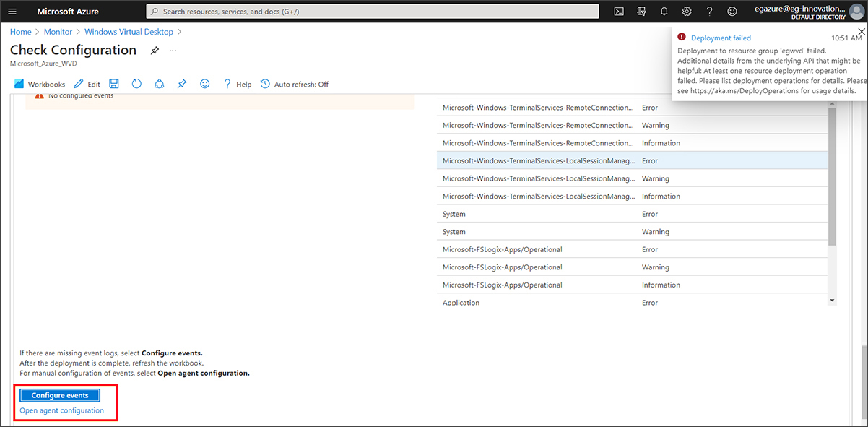Focus the Search resources, services, and docs box
Image resolution: width=868 pixels, height=427 pixels.
coord(373,12)
